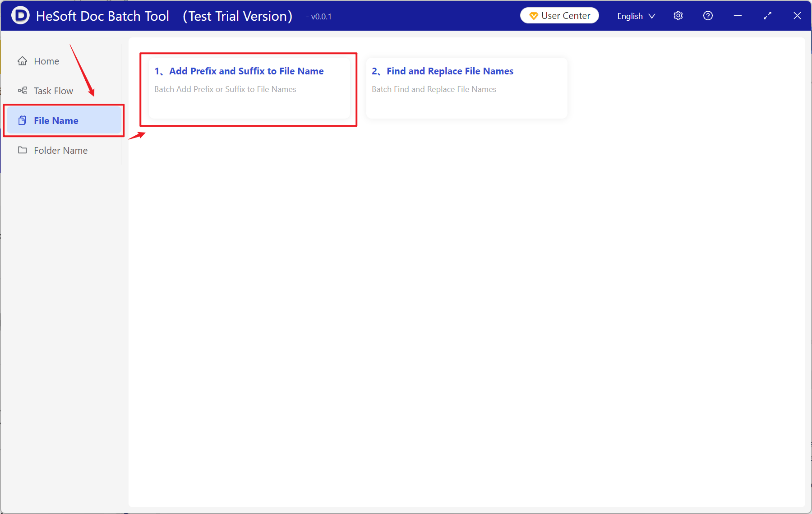Viewport: 812px width, 514px height.
Task: Minimize the HeSoft window
Action: click(738, 16)
